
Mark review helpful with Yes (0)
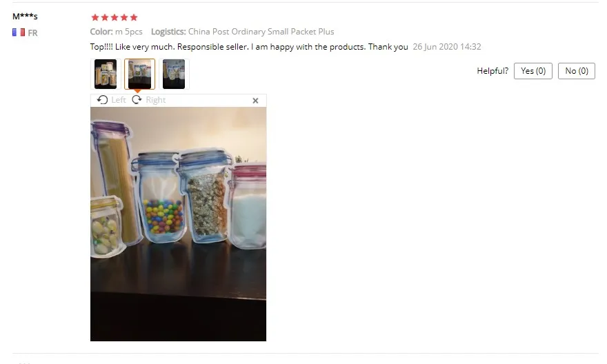click(533, 71)
